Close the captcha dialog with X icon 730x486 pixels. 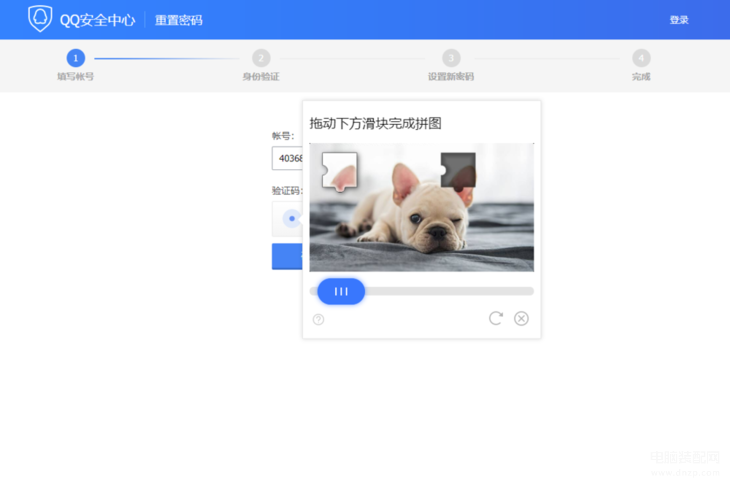(521, 318)
